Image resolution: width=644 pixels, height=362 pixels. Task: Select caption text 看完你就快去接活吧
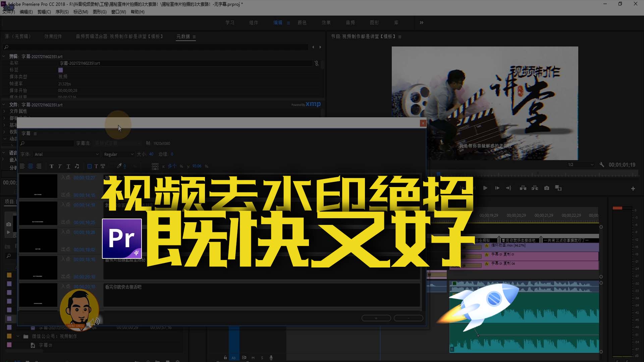click(123, 287)
